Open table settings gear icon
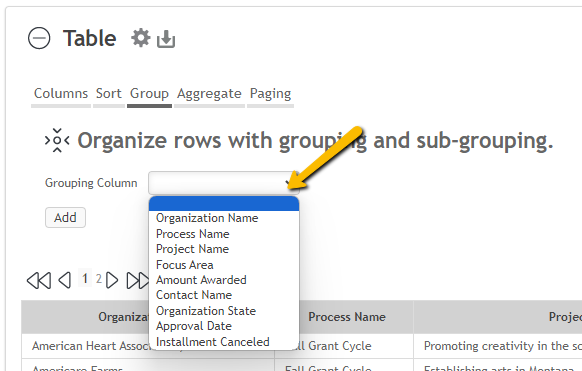The width and height of the screenshot is (582, 371). pos(141,38)
